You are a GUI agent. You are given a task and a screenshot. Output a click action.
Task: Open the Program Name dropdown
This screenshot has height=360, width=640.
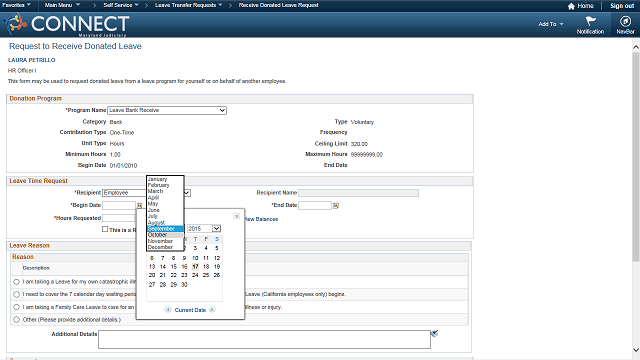167,110
